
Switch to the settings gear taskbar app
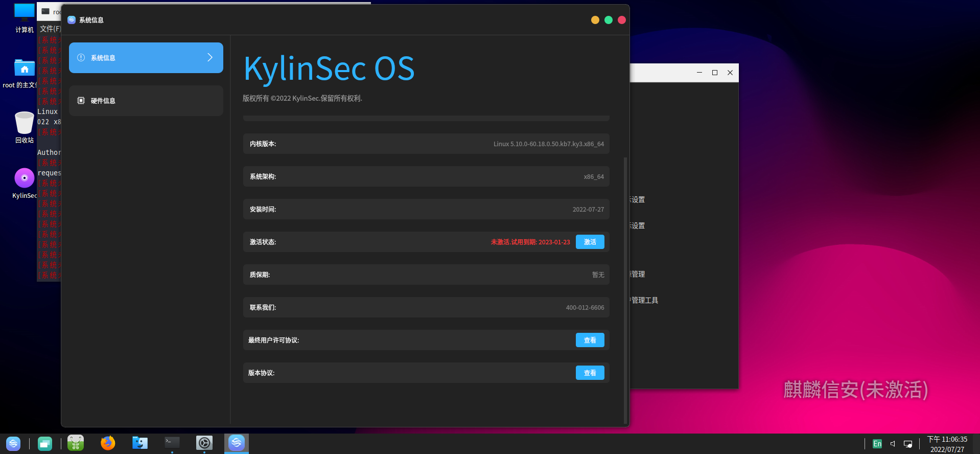(x=204, y=443)
